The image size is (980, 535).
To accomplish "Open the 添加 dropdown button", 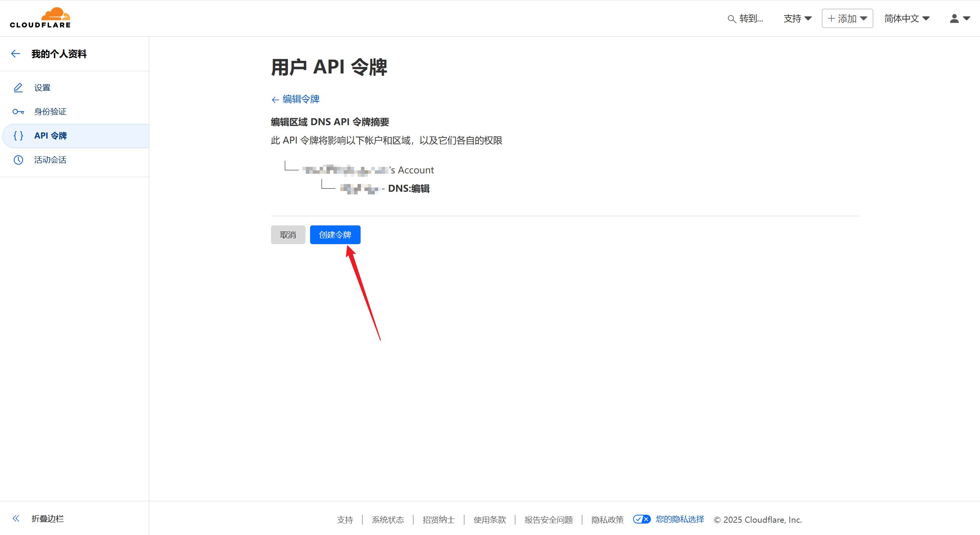I will pos(847,18).
